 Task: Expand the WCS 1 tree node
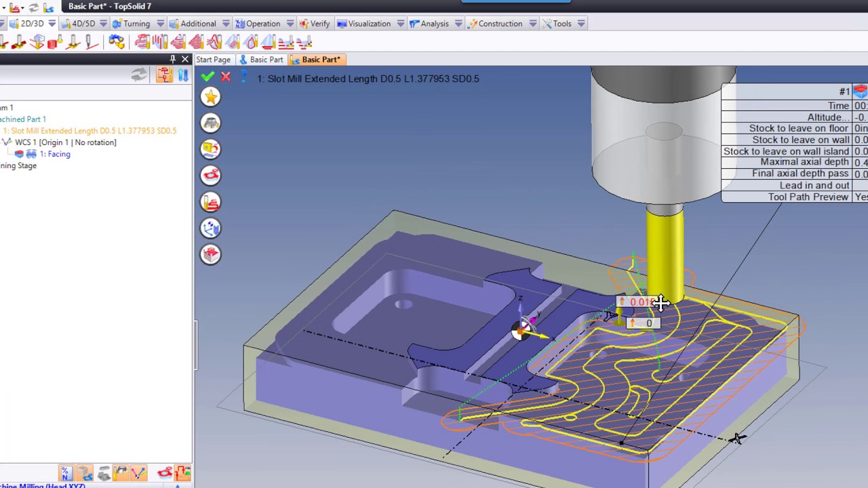7,142
